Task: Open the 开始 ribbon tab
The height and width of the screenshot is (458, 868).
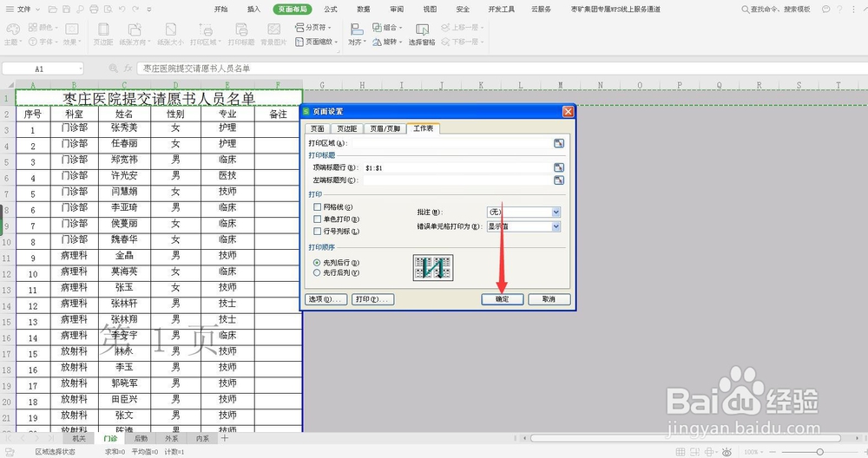Action: [220, 10]
